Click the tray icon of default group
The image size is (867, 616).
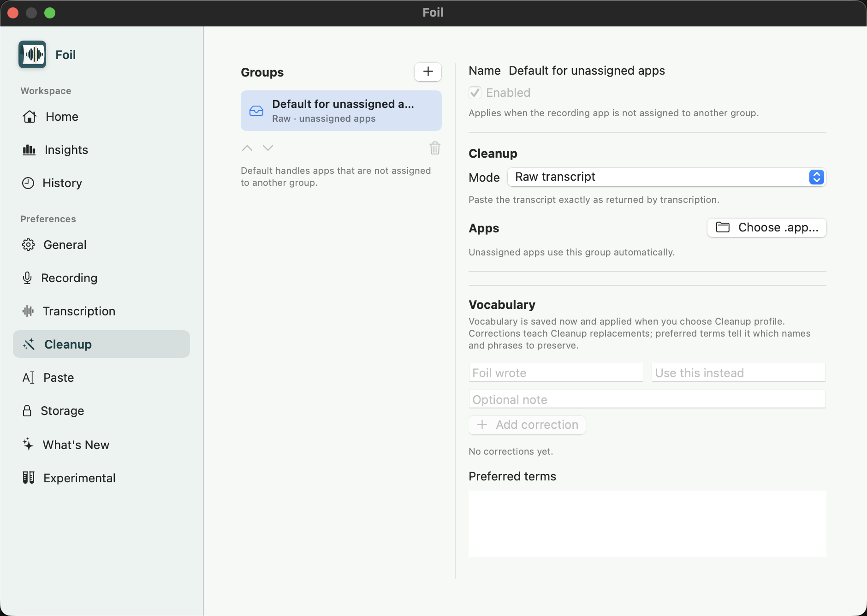[256, 111]
